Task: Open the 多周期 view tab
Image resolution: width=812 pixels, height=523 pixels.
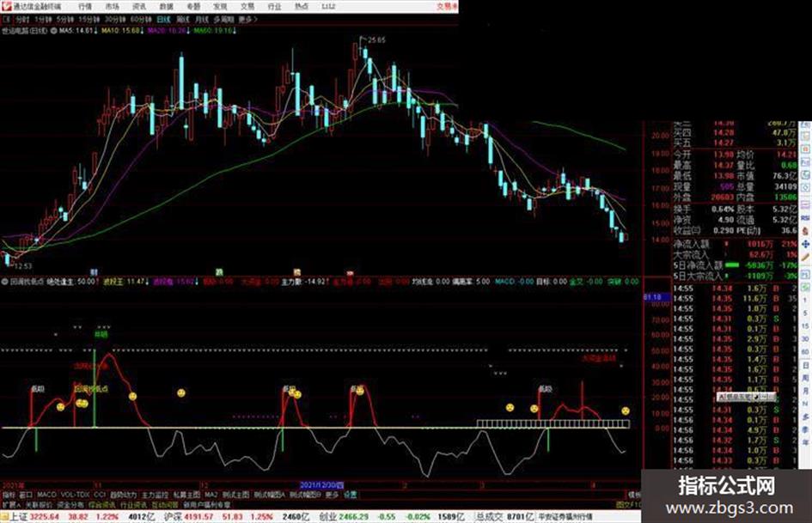Action: pyautogui.click(x=223, y=20)
